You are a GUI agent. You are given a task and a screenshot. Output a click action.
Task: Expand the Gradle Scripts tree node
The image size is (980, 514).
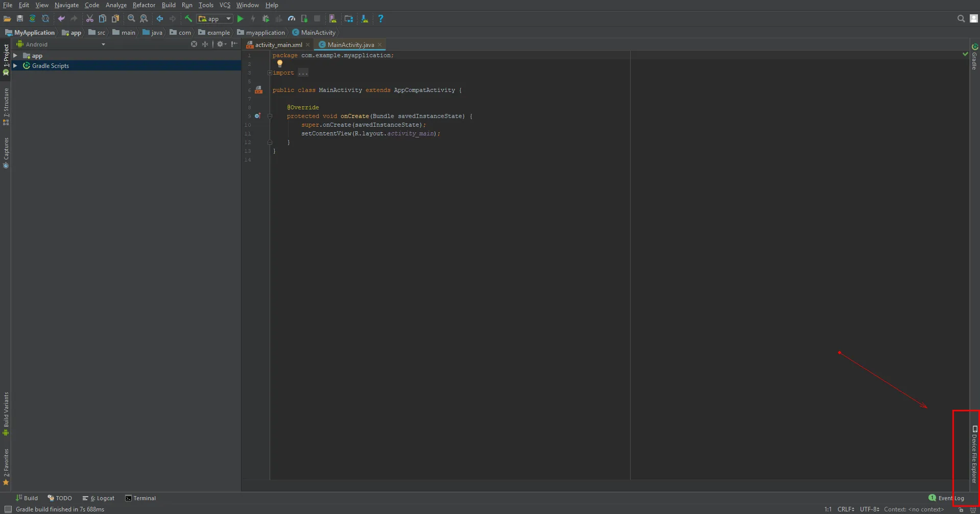(15, 66)
